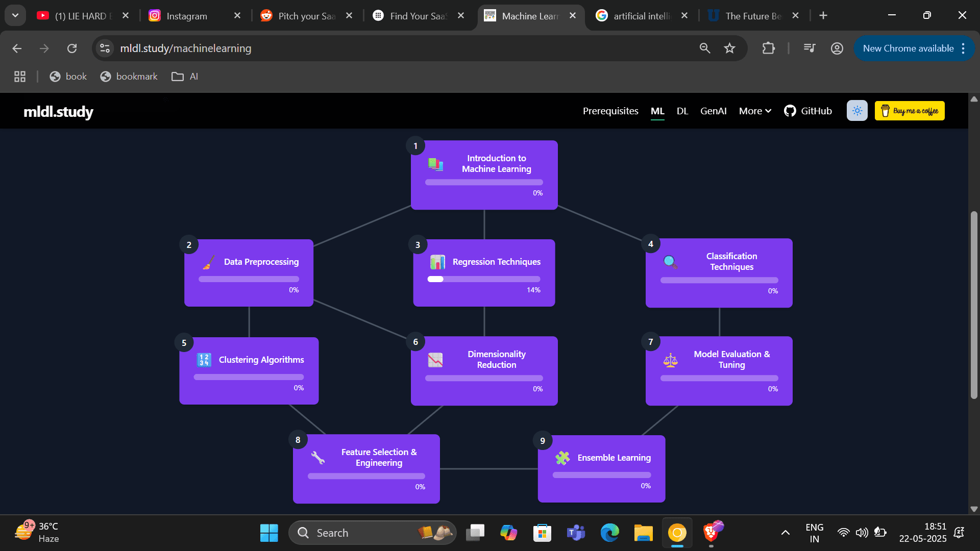The height and width of the screenshot is (551, 980).
Task: Open the apps grid in bookmarks bar
Action: click(20, 77)
